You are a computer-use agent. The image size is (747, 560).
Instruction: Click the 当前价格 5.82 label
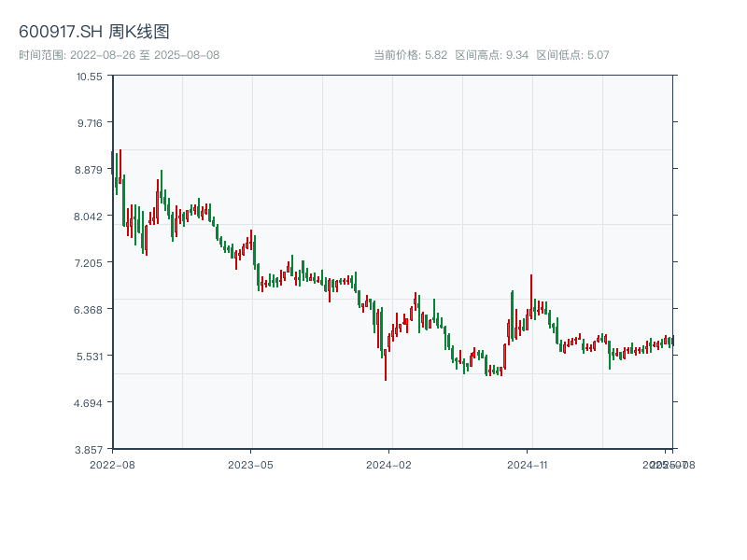tap(410, 55)
